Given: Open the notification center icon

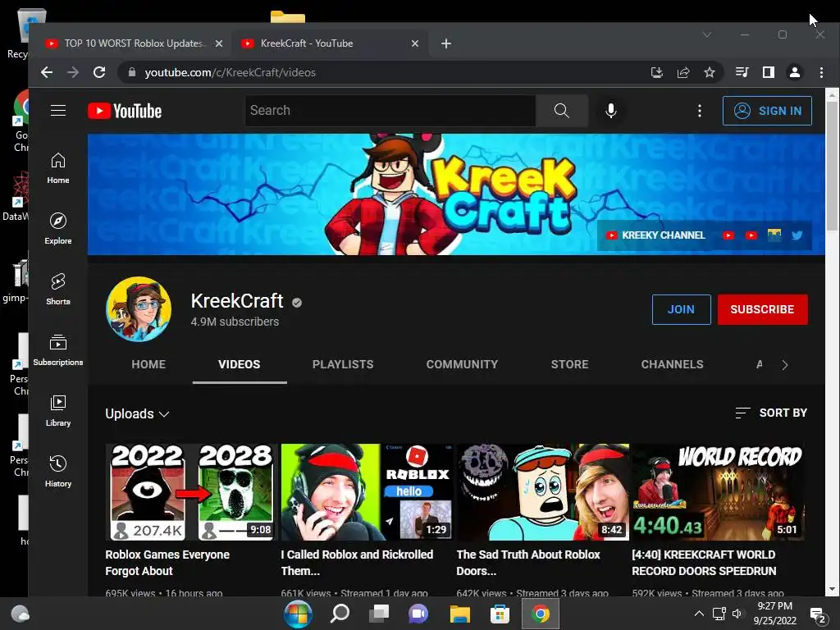Looking at the screenshot, I should [818, 614].
